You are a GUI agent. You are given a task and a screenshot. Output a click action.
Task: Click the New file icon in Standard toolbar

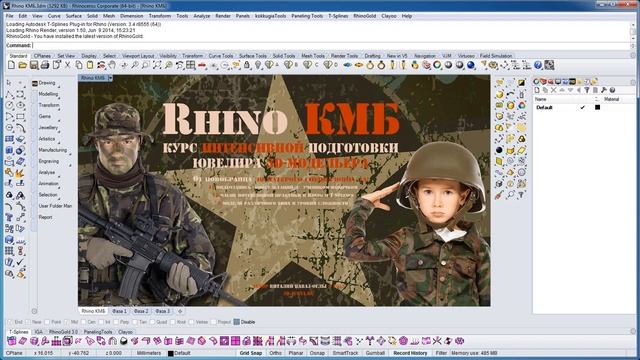point(11,65)
